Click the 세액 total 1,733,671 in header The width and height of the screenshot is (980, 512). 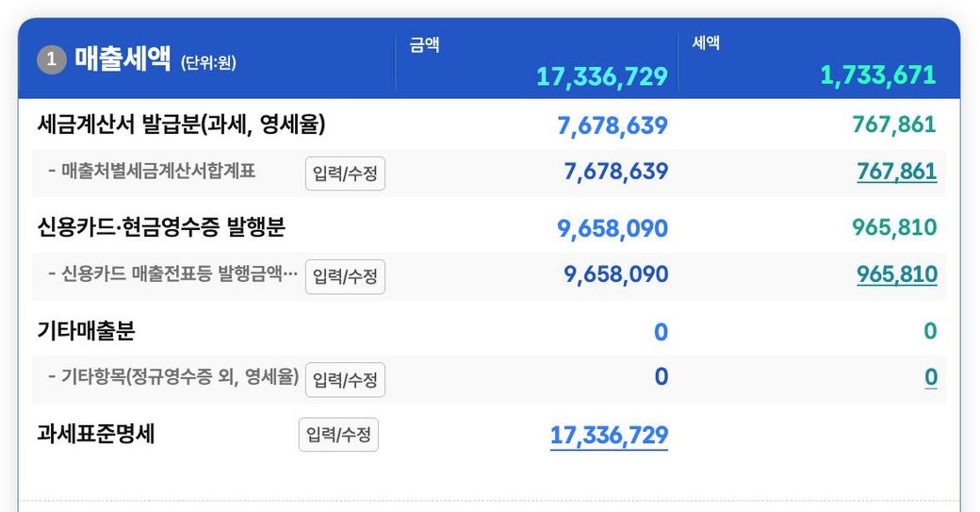pyautogui.click(x=878, y=75)
